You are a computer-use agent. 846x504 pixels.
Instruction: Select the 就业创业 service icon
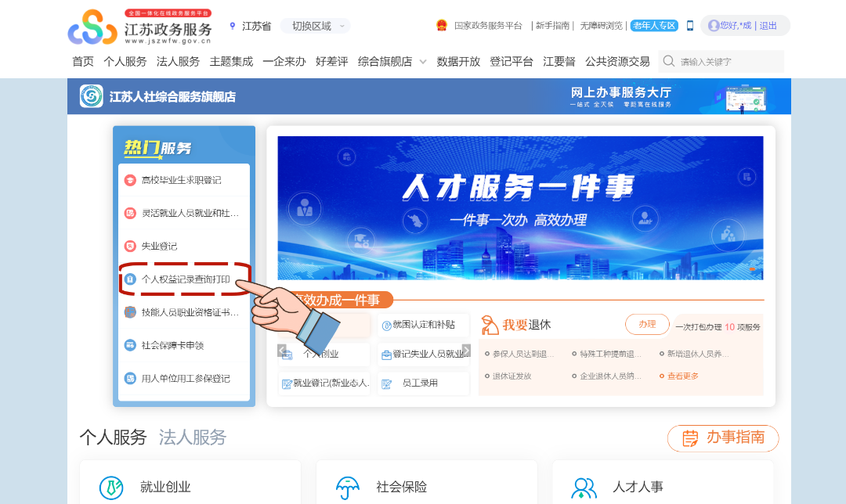click(x=112, y=486)
